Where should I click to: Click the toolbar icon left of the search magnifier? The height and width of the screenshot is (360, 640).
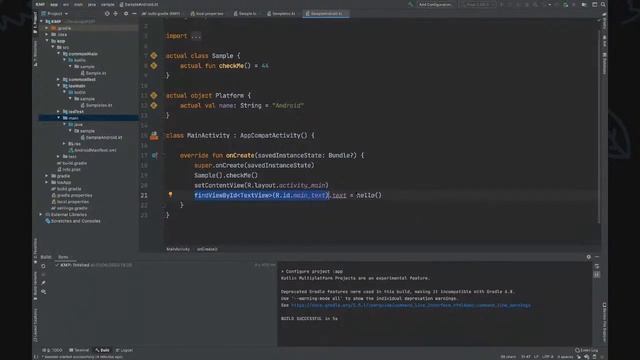coord(594,4)
